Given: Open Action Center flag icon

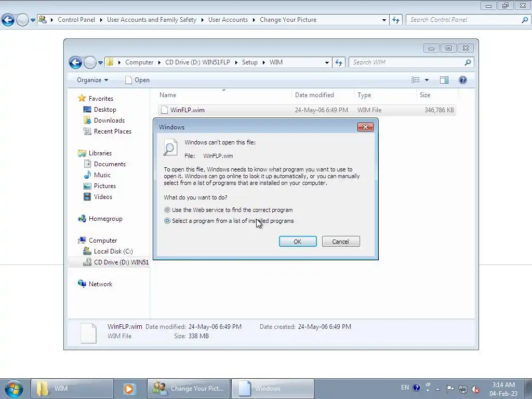Looking at the screenshot, I should click(x=450, y=389).
